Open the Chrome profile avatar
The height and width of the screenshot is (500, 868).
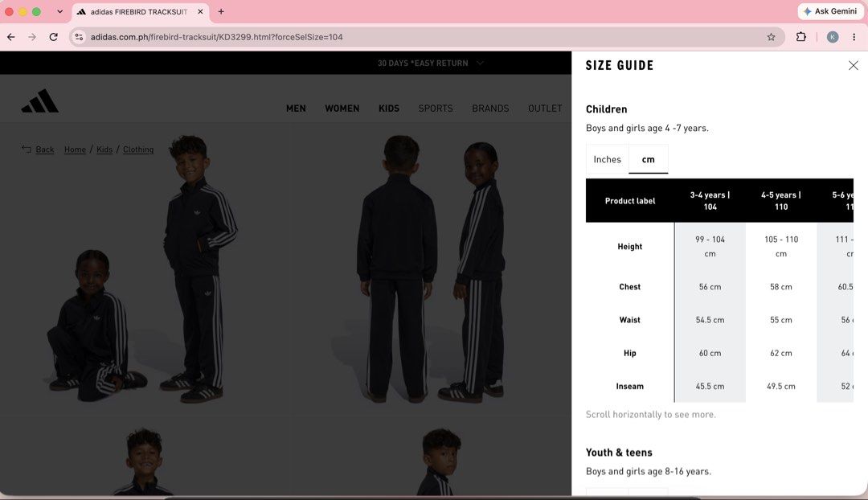[x=833, y=37]
